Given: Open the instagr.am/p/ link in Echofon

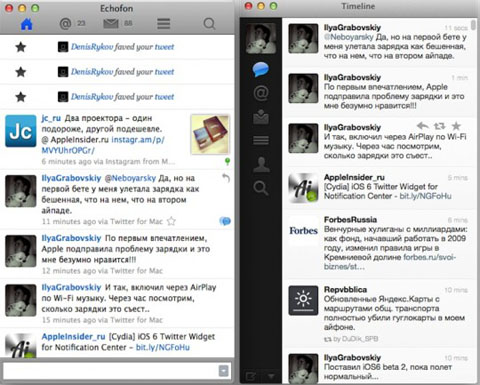Looking at the screenshot, I should 138,140.
